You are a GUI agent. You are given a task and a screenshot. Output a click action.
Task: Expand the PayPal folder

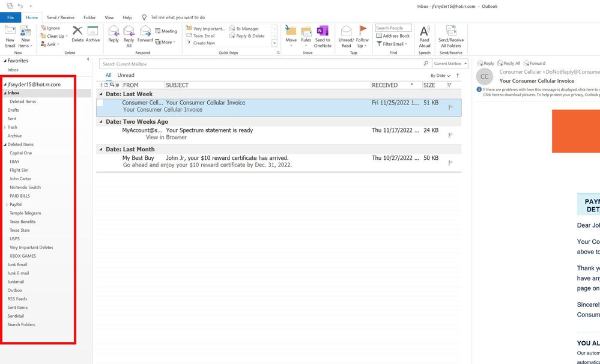tap(7, 204)
